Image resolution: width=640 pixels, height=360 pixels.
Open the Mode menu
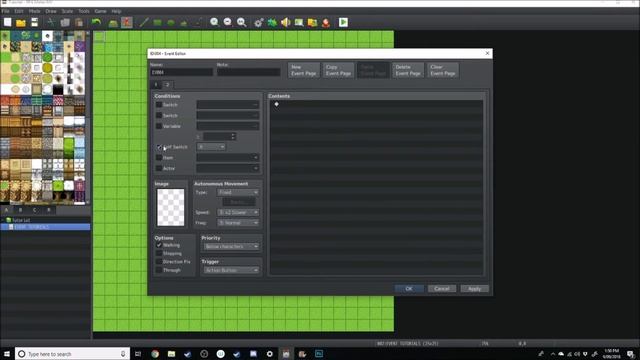[x=34, y=11]
